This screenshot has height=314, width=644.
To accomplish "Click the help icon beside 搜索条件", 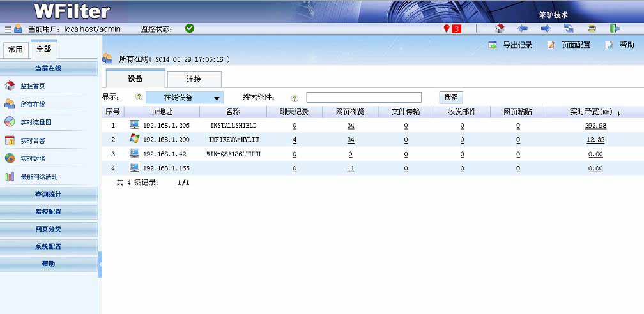I will click(295, 98).
